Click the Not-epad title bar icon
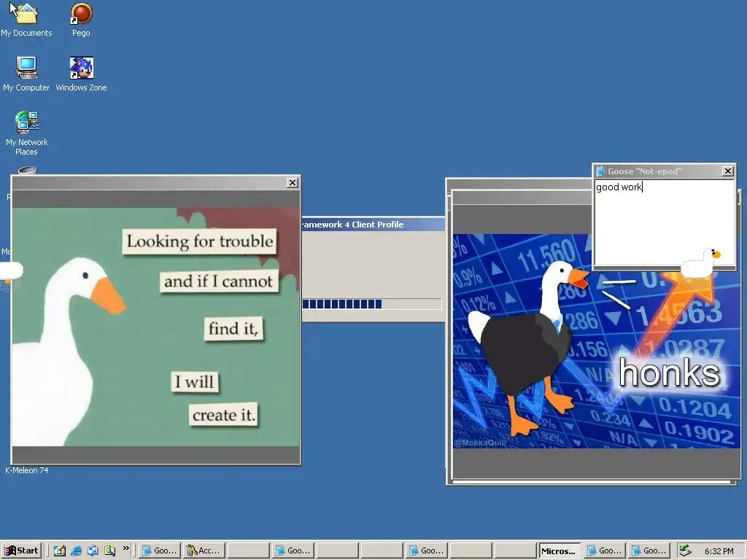747x560 pixels. tap(600, 171)
